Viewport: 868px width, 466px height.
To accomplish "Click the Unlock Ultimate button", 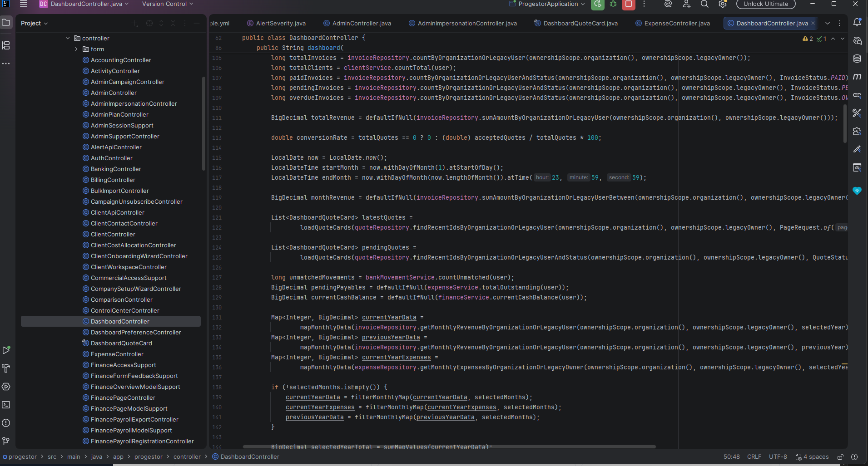I will [766, 4].
